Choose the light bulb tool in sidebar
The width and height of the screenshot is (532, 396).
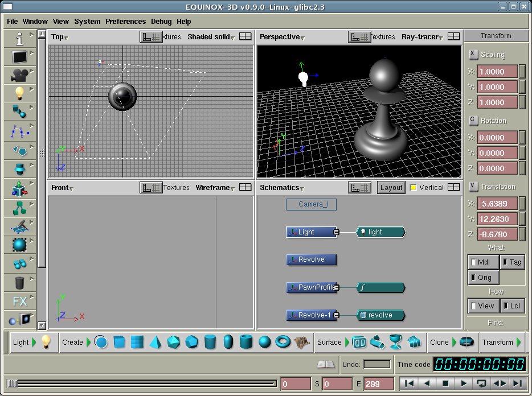pyautogui.click(x=19, y=93)
